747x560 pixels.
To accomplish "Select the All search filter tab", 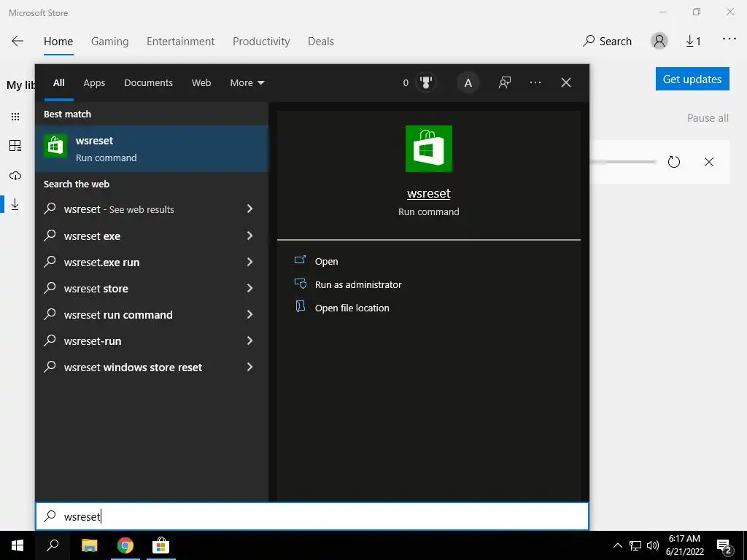I will [58, 82].
